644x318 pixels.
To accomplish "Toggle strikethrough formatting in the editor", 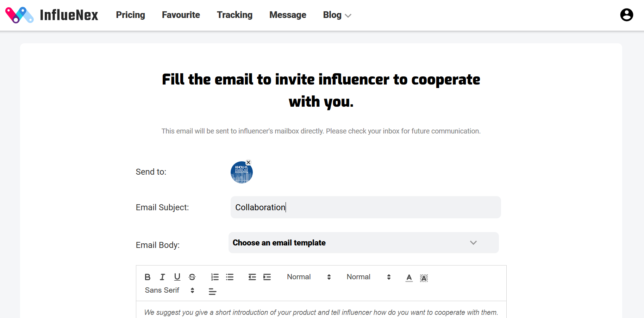I will point(192,277).
